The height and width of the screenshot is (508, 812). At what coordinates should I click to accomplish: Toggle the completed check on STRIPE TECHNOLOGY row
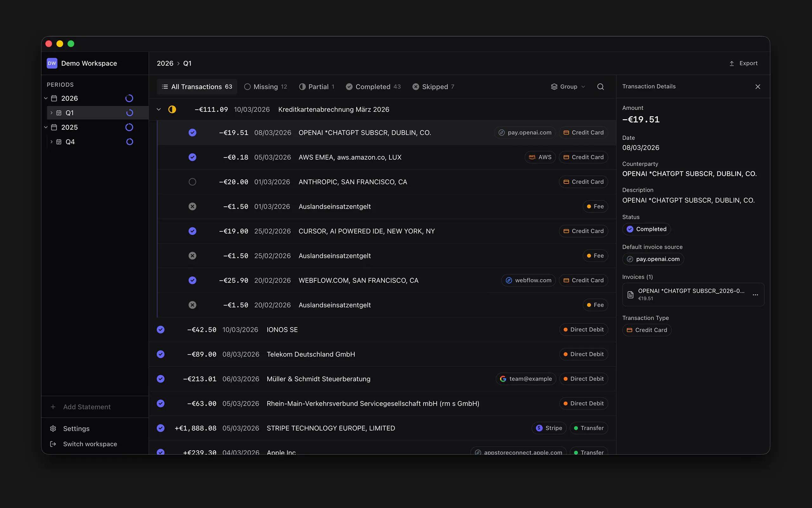pos(161,428)
